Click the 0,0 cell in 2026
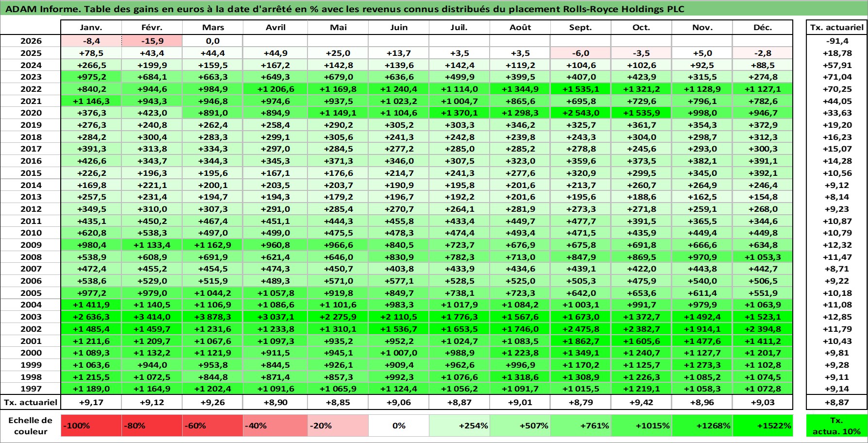This screenshot has width=868, height=443. coord(213,41)
